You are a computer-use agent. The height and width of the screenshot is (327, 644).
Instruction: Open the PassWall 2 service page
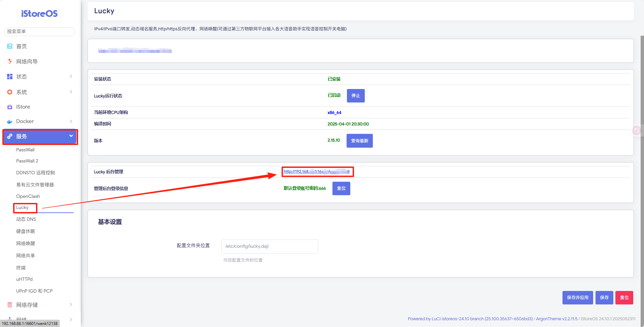[27, 161]
